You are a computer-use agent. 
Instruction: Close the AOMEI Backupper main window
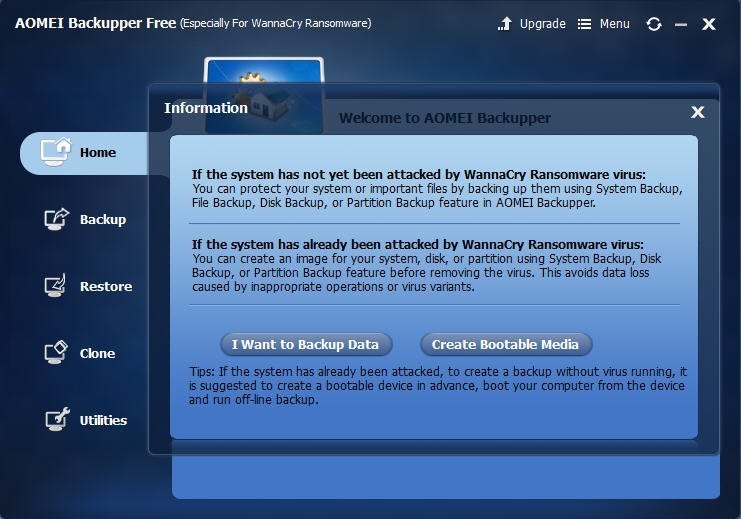[708, 24]
